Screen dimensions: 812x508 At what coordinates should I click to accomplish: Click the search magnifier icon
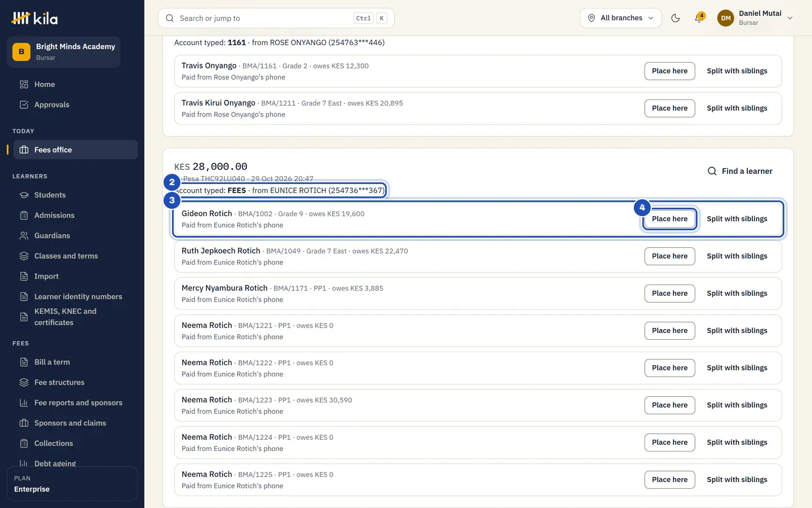point(170,18)
